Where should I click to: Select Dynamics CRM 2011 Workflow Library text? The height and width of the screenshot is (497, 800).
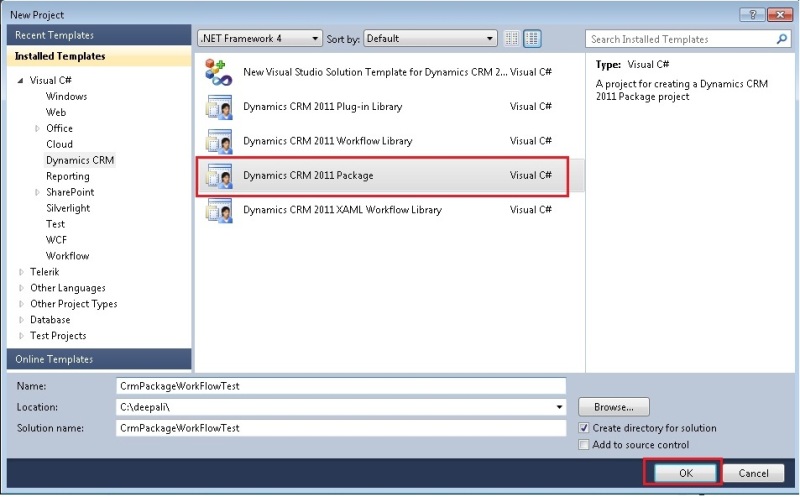(x=328, y=141)
